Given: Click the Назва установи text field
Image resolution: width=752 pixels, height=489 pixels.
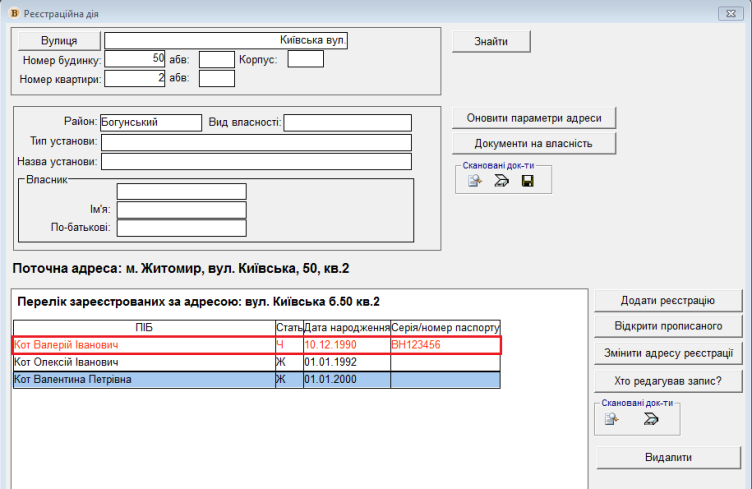Looking at the screenshot, I should coord(256,162).
